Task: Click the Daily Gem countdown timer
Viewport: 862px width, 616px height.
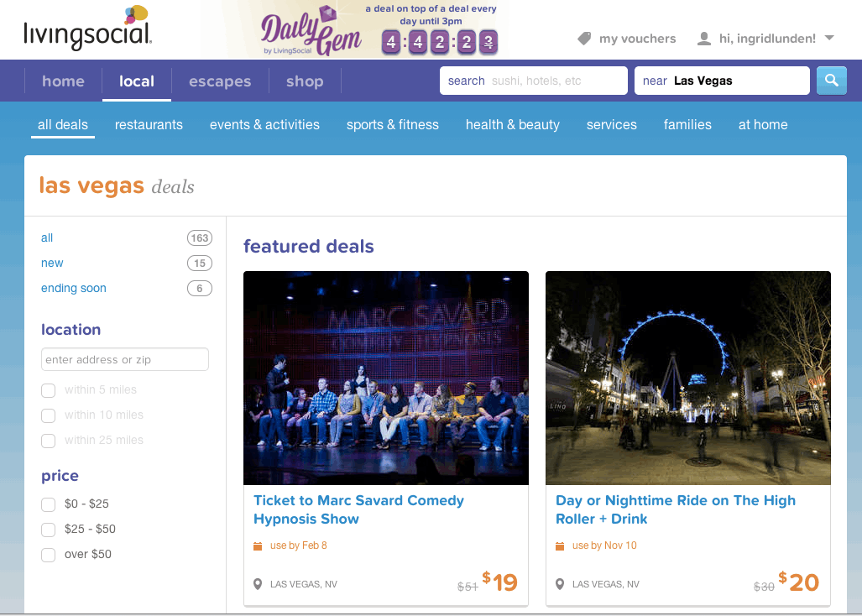Action: (x=440, y=42)
